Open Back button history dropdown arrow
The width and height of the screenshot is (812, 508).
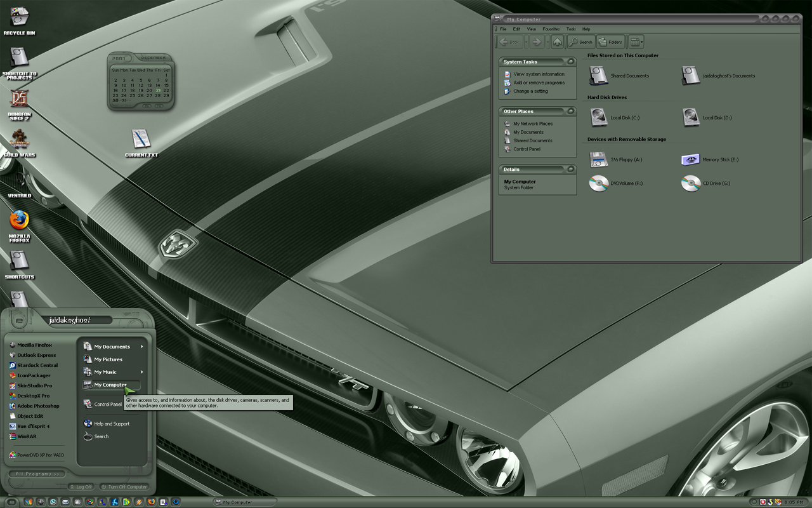(526, 42)
